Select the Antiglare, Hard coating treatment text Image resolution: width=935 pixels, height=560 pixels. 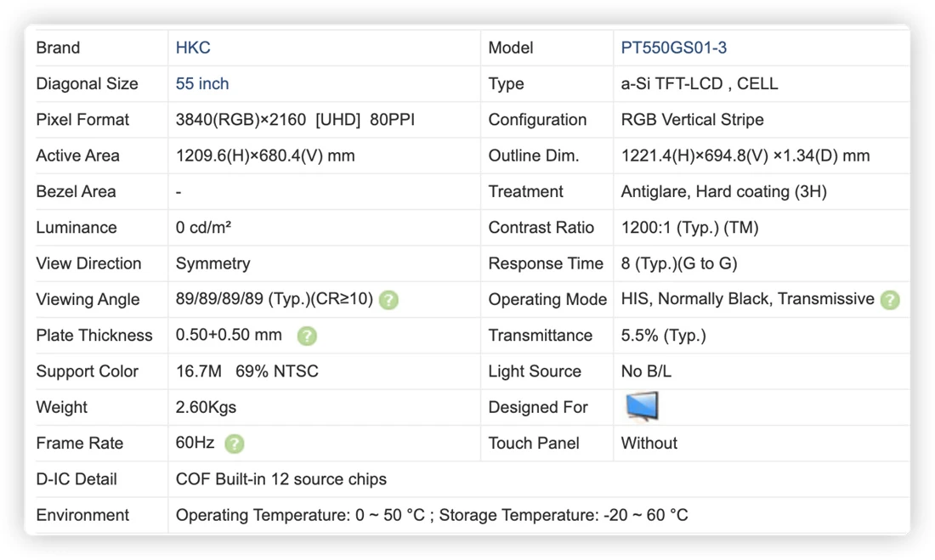[724, 191]
